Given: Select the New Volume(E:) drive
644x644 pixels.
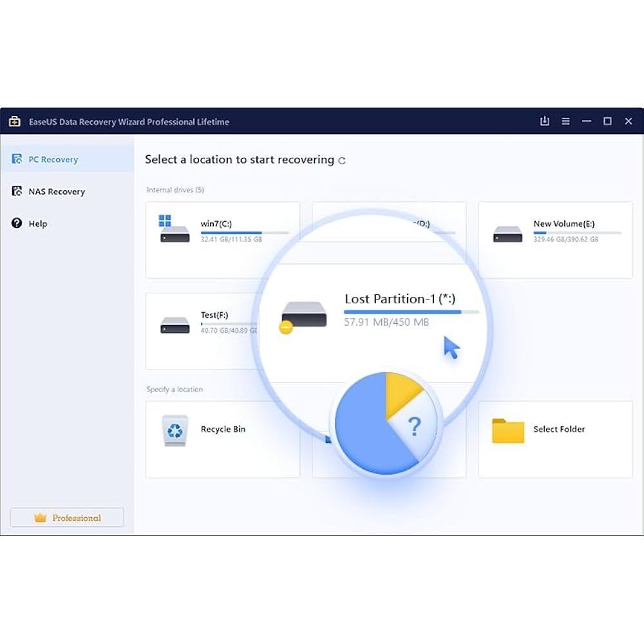Looking at the screenshot, I should click(x=555, y=240).
